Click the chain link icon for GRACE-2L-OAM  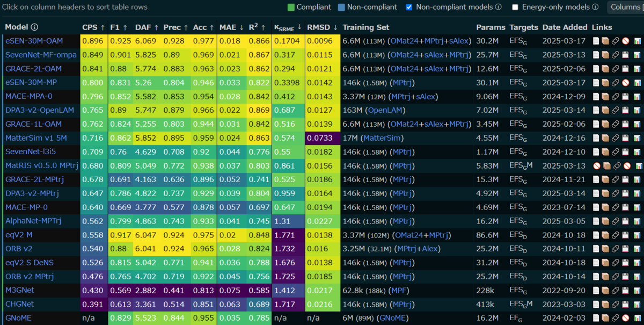(x=616, y=68)
